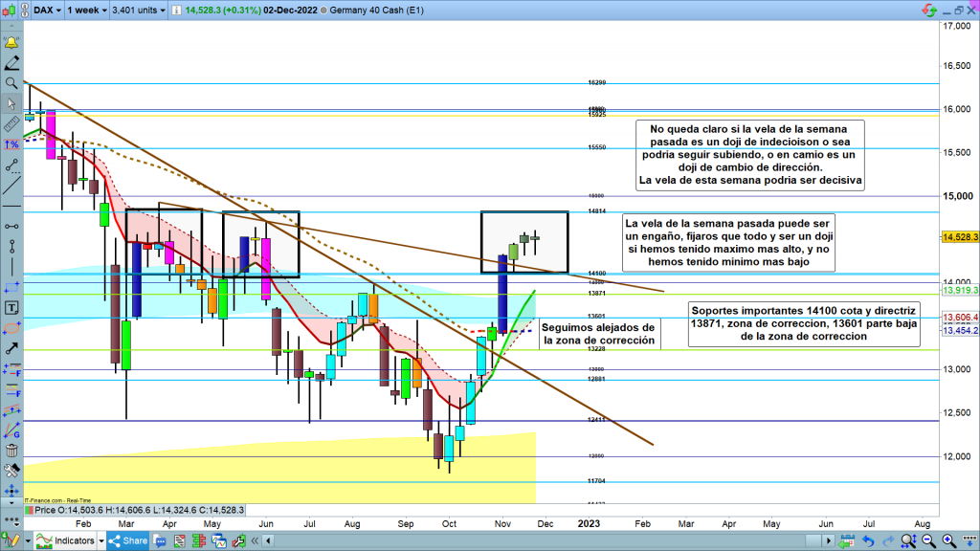Click the Price OHLC legend color box
Image resolution: width=980 pixels, height=551 pixels.
click(x=28, y=511)
